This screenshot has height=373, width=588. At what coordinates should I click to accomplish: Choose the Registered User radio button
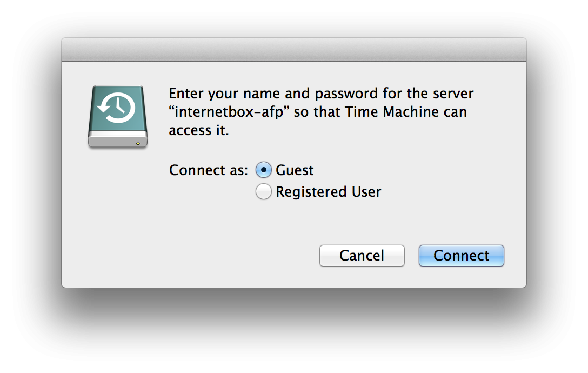coord(263,191)
